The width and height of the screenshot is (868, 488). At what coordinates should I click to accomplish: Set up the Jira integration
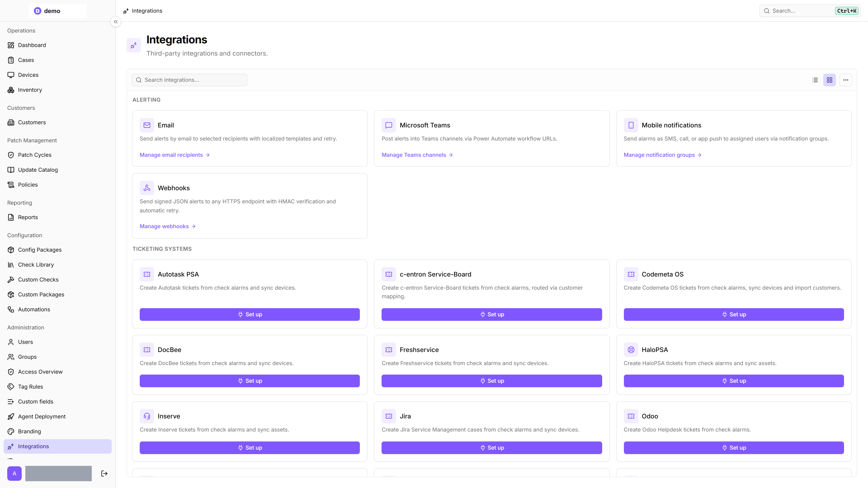tap(492, 448)
